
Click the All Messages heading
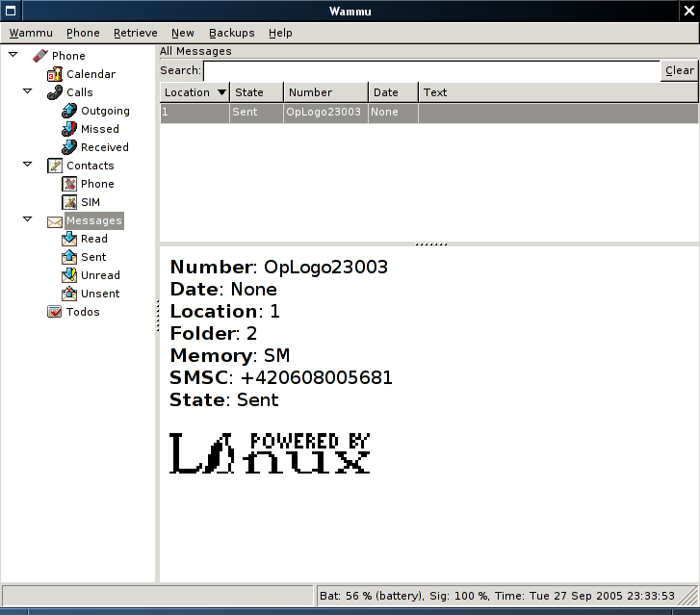point(195,51)
